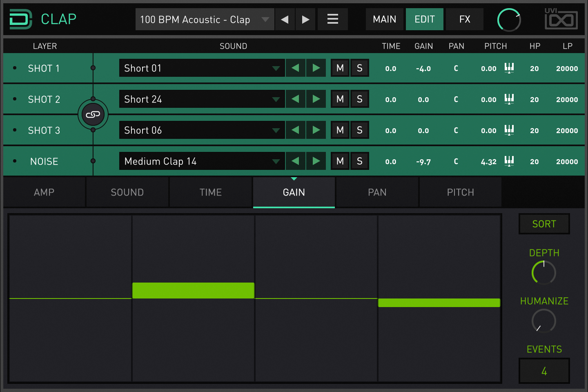
Task: Select previous sound for NOISE layer
Action: tap(295, 161)
